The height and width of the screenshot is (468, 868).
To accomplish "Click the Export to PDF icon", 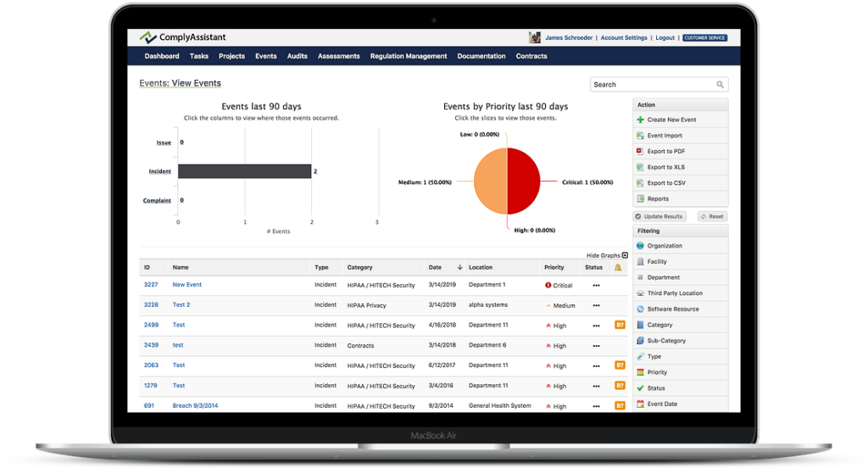I will (640, 152).
